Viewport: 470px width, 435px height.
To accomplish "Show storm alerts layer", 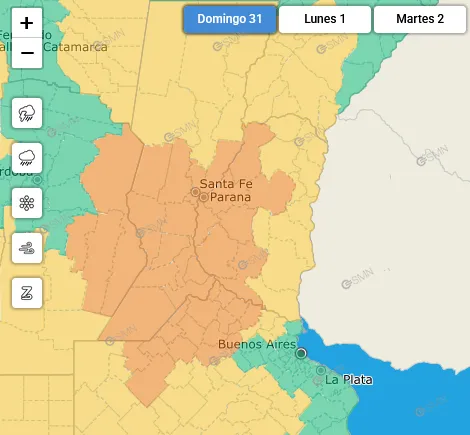I will (x=27, y=113).
